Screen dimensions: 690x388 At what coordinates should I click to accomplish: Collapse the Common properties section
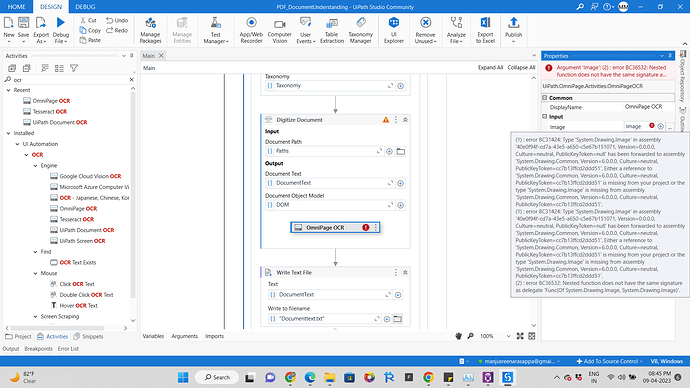point(545,98)
